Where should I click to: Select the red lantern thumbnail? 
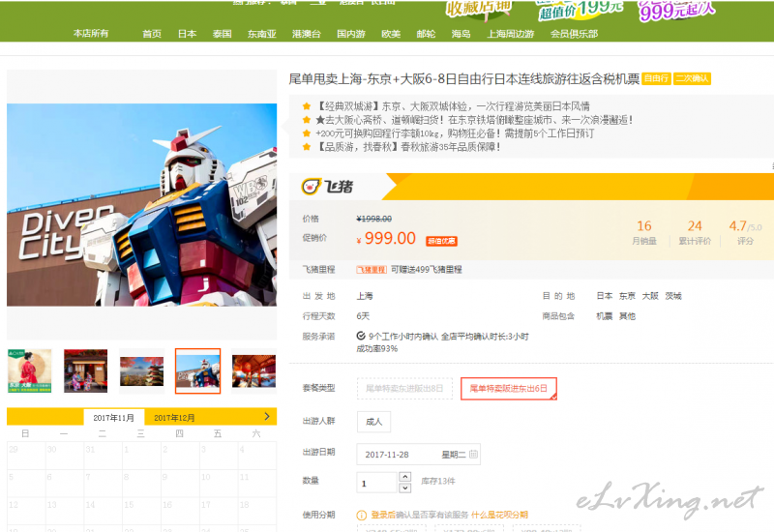(x=253, y=371)
